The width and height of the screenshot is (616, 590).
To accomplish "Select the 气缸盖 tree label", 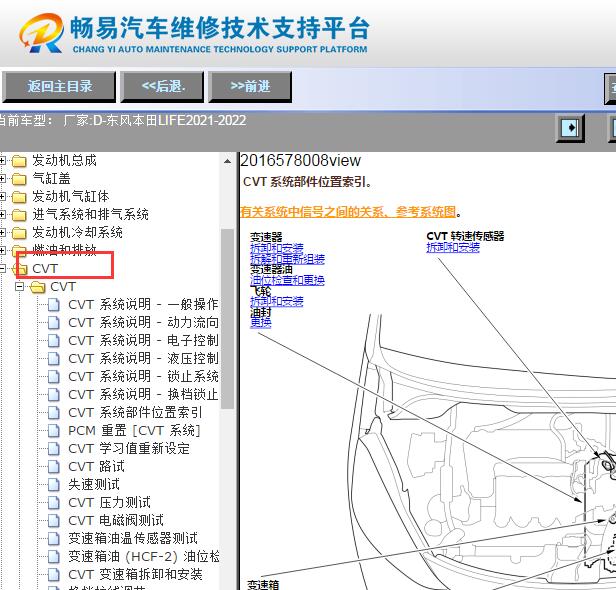I will (x=51, y=178).
